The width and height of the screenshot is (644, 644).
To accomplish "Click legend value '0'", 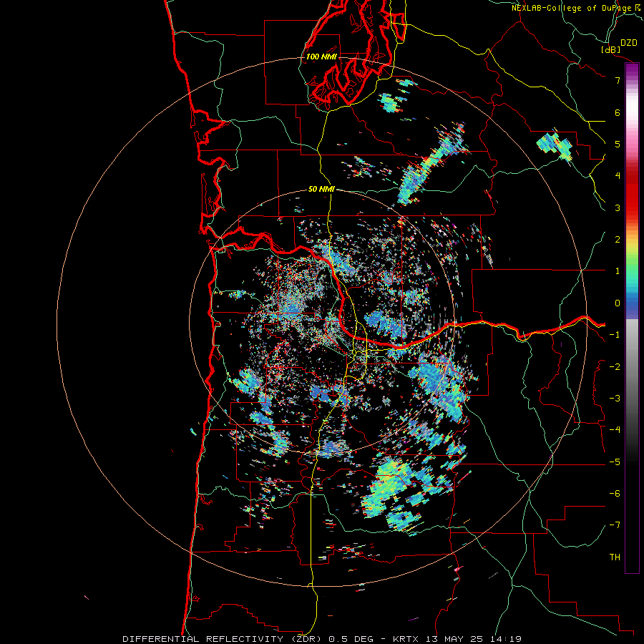I will tap(618, 303).
